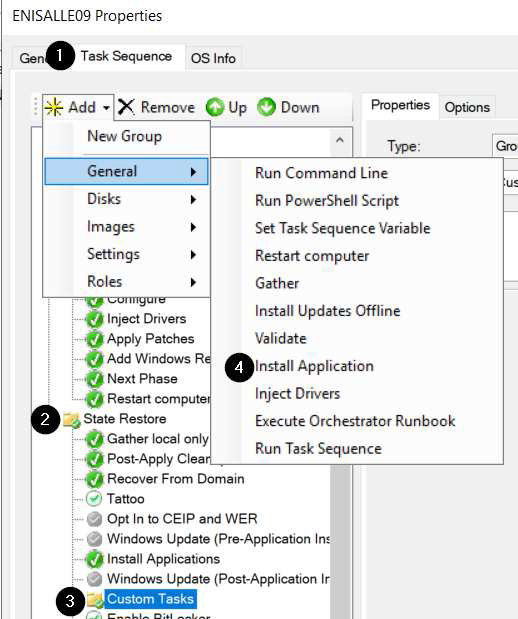
Task: Select the Next Phase step
Action: tap(142, 379)
